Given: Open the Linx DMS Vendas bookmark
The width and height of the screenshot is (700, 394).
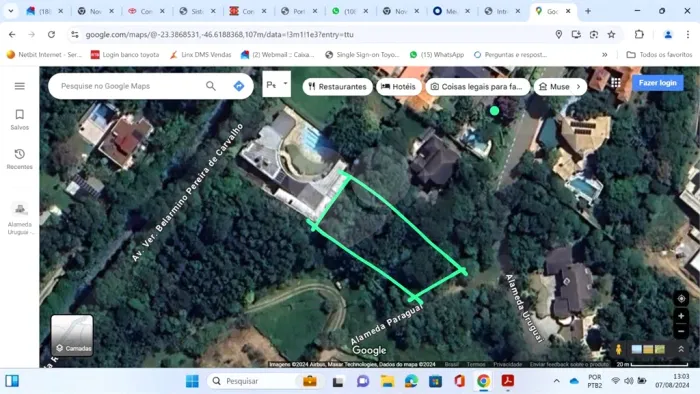Looking at the screenshot, I should click(200, 54).
